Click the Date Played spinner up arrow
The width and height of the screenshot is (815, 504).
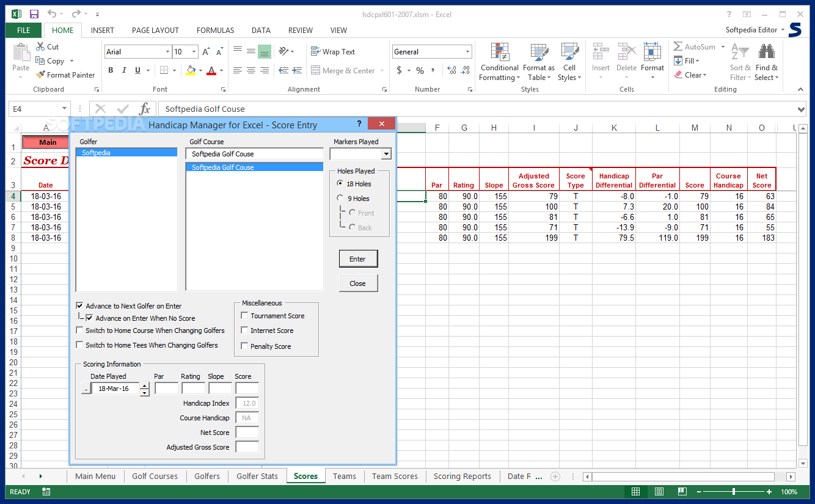144,385
